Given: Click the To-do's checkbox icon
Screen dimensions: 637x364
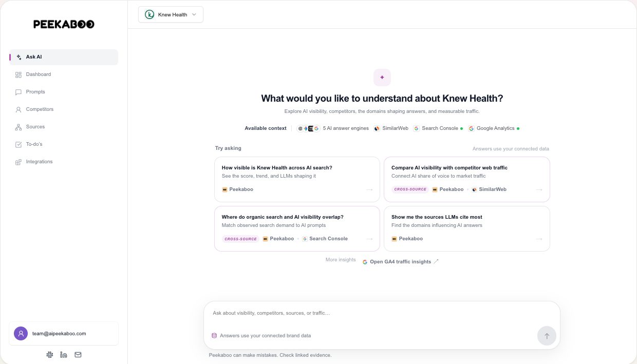Looking at the screenshot, I should tap(18, 144).
